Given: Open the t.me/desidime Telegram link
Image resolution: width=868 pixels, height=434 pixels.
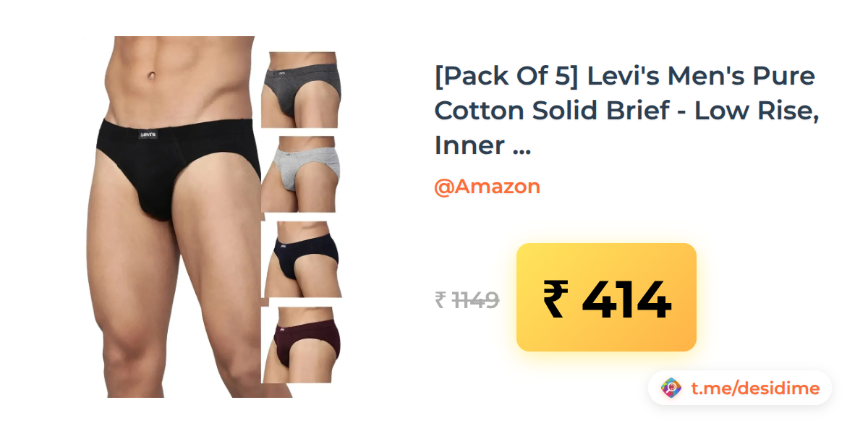Looking at the screenshot, I should (755, 388).
